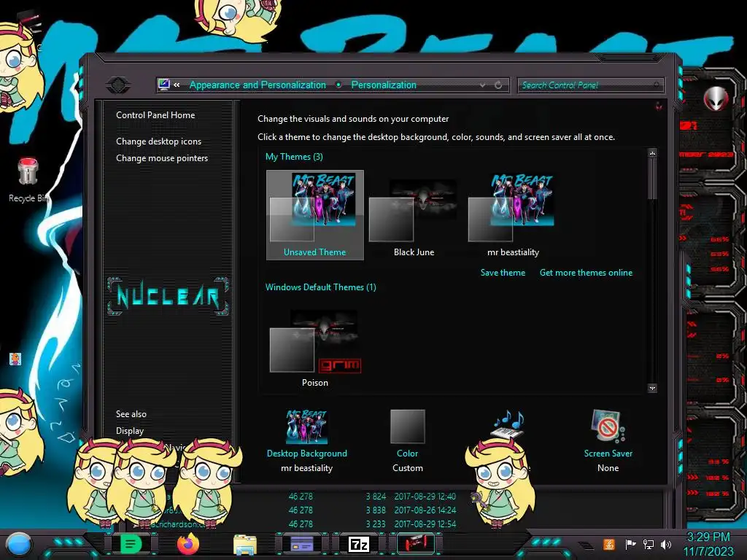Image resolution: width=747 pixels, height=560 pixels.
Task: Click 2017-08-29 12:54 in background window
Action: point(425,524)
